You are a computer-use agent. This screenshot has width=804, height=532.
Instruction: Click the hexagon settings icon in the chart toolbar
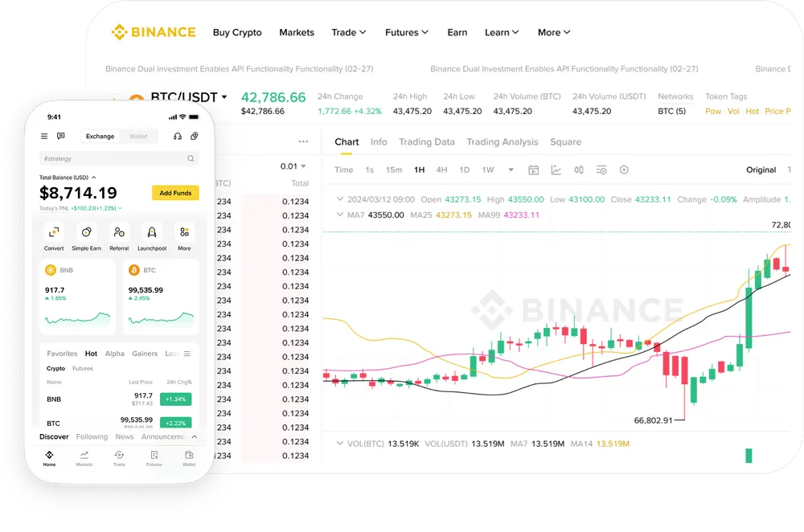pos(624,170)
